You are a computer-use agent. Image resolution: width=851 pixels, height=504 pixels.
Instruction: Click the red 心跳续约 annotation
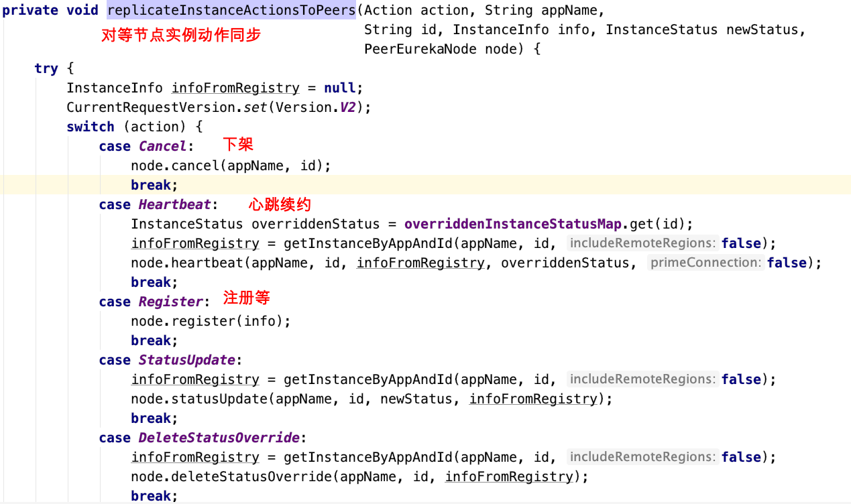[x=280, y=204]
